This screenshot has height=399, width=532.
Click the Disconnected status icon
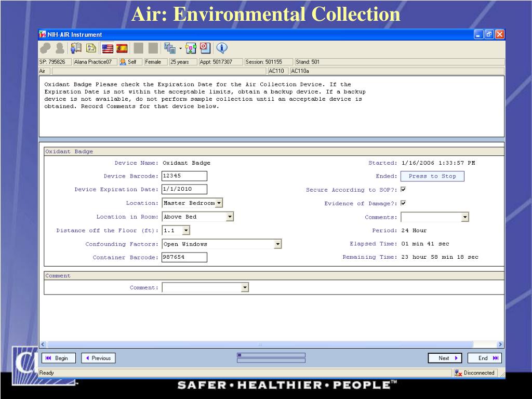pos(458,373)
